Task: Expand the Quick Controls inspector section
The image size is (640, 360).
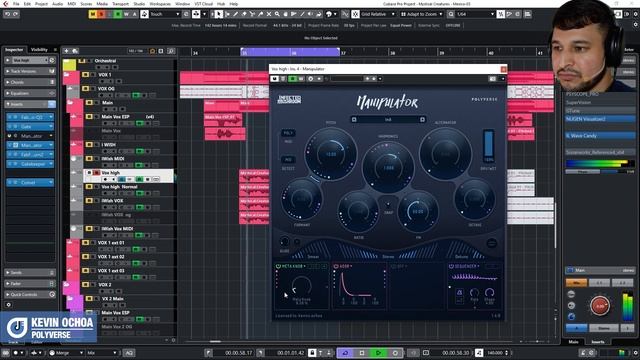Action: tap(30, 295)
